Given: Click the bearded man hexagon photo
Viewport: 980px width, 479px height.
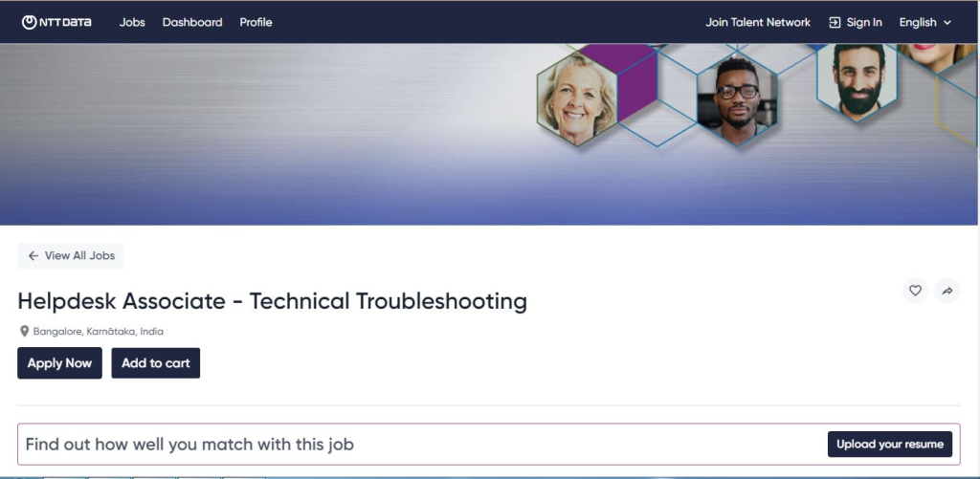Looking at the screenshot, I should 857,81.
